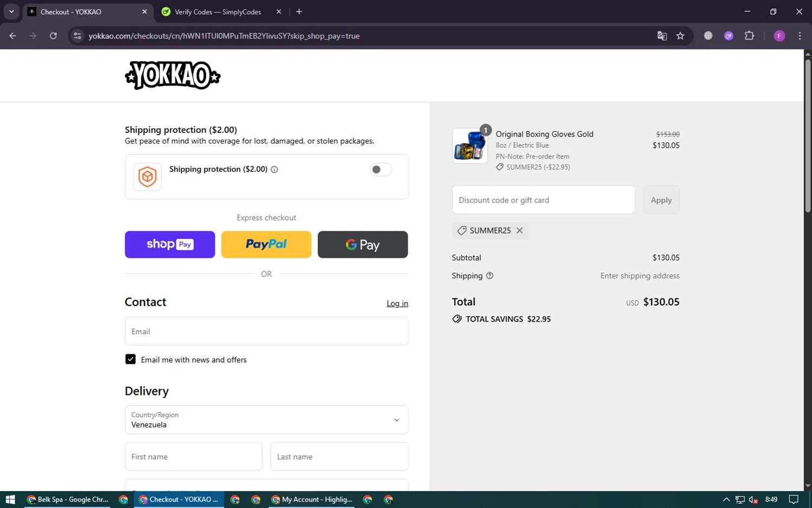Screen dimensions: 812x508
Task: Click the globe extension icon in toolbar
Action: point(708,36)
